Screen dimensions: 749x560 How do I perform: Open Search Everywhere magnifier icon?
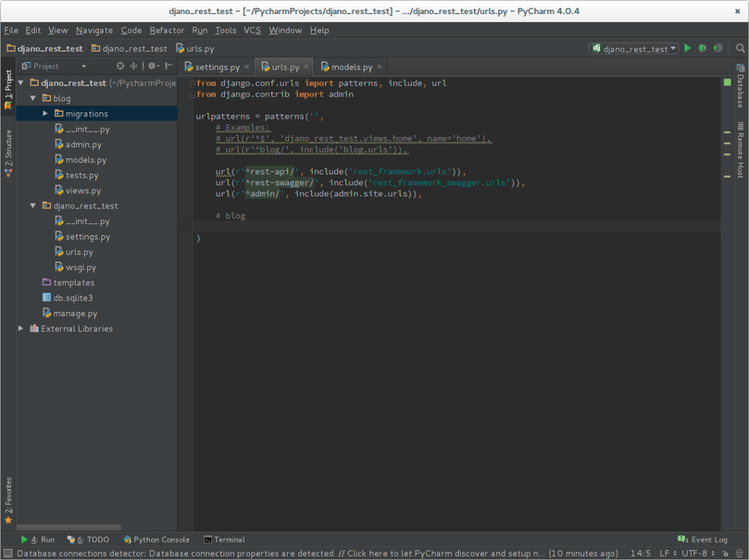(740, 48)
